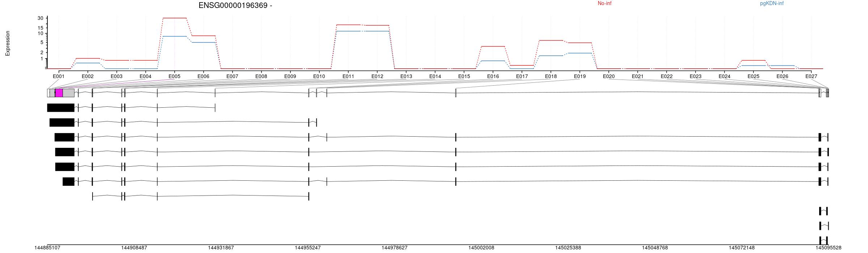This screenshot has width=868, height=253.
Task: Click the magenta highlighted exon in gene model
Action: coord(59,93)
